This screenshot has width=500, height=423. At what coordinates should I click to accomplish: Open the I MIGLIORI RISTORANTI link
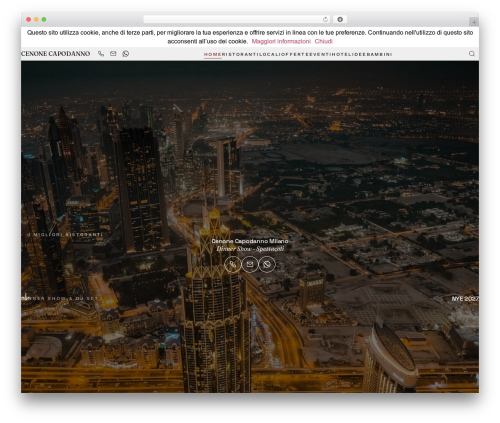(65, 235)
